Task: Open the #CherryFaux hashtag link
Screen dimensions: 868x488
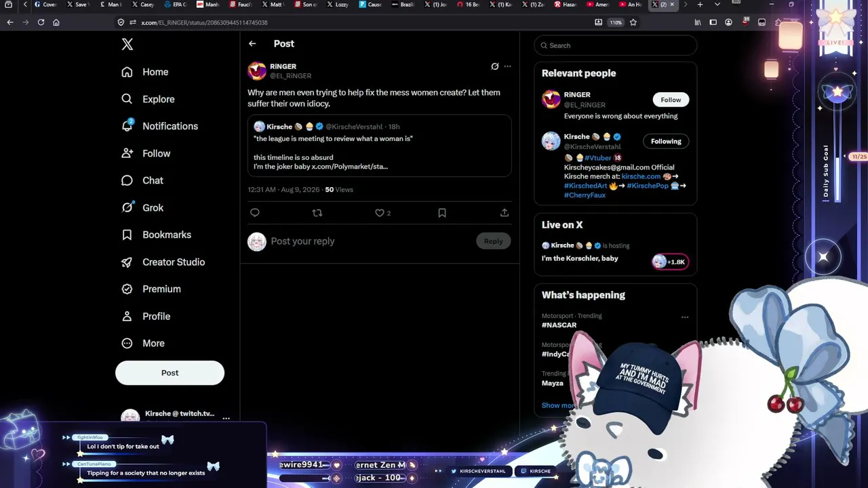Action: 585,195
